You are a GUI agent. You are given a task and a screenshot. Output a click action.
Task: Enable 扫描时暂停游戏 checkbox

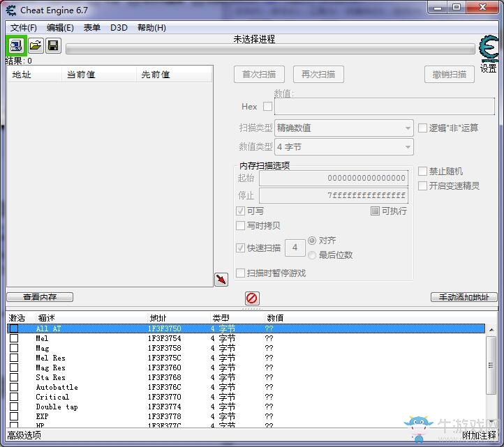point(240,273)
